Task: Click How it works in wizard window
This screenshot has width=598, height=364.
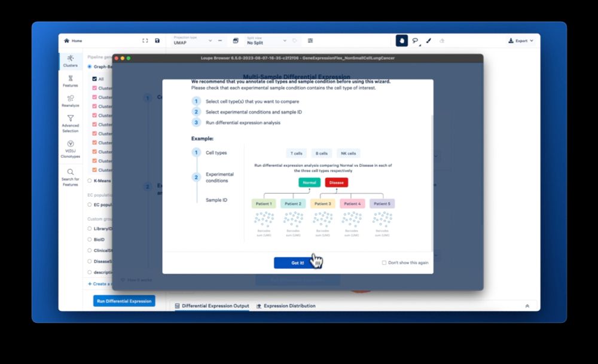Action: point(136,280)
